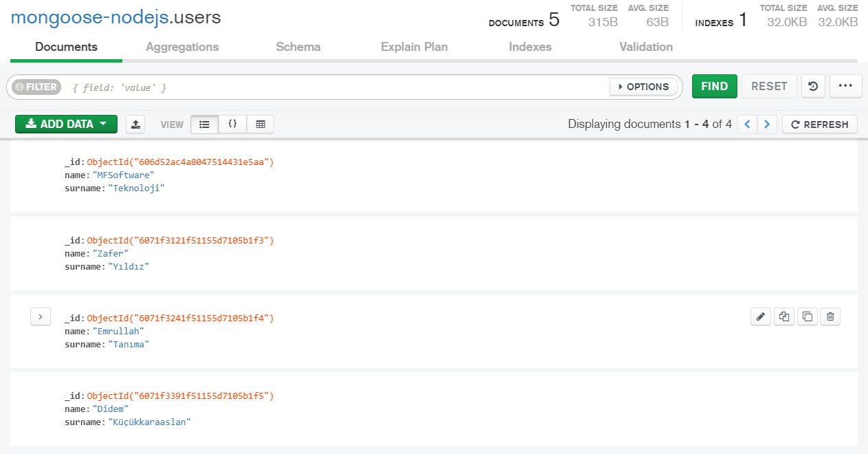Viewport: 868px width, 454px height.
Task: Switch to list view
Action: coord(204,125)
